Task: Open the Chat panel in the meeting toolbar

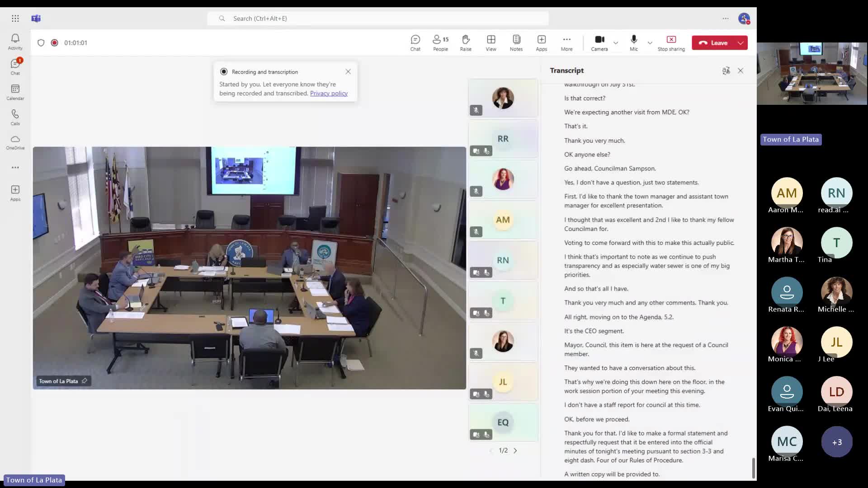Action: [415, 42]
